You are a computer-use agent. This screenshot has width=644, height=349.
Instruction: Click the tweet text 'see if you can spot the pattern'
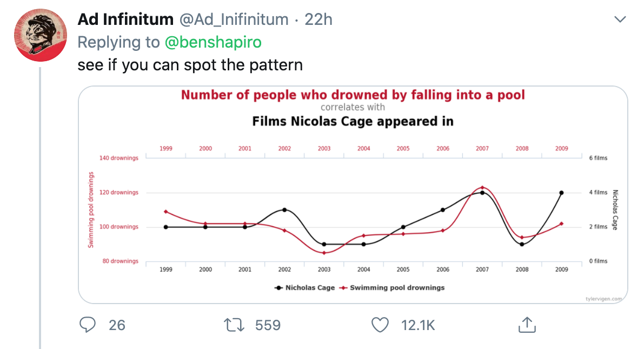pyautogui.click(x=190, y=65)
